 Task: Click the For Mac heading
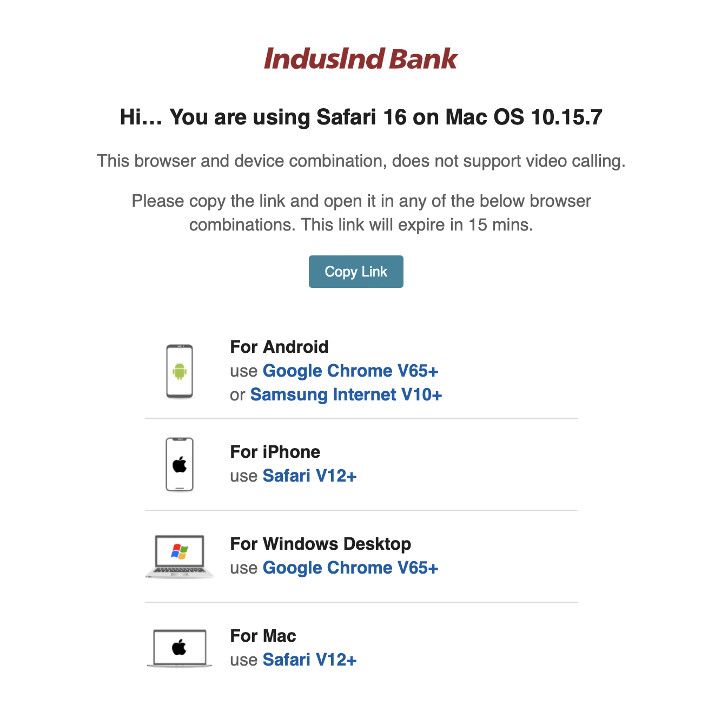tap(263, 636)
